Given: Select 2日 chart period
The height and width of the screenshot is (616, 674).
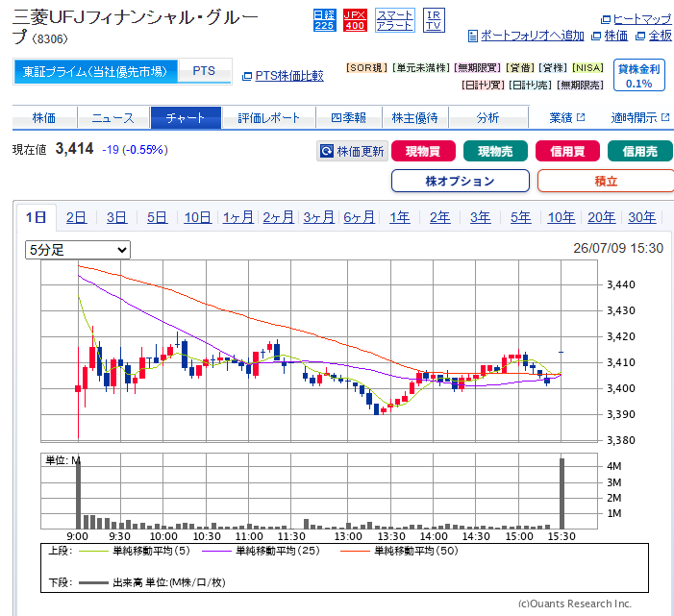Looking at the screenshot, I should 77,217.
